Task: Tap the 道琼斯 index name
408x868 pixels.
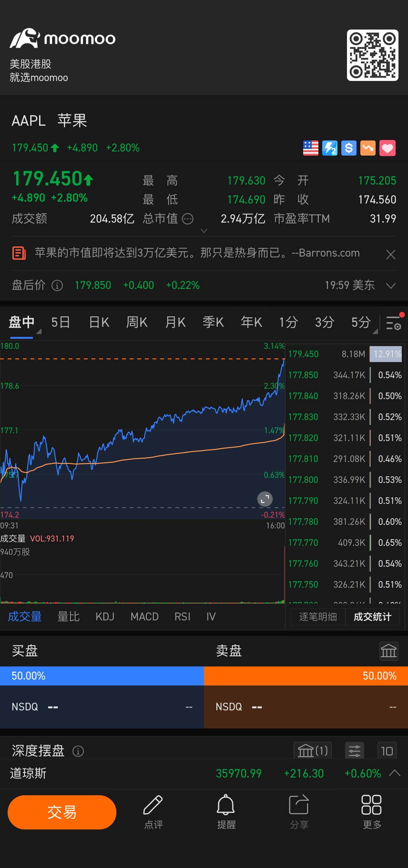Action: 28,773
